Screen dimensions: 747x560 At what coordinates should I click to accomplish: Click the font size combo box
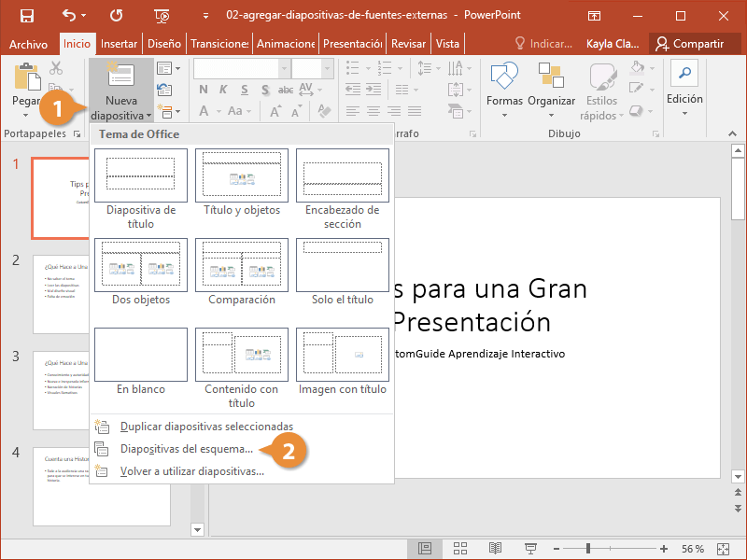click(x=313, y=69)
